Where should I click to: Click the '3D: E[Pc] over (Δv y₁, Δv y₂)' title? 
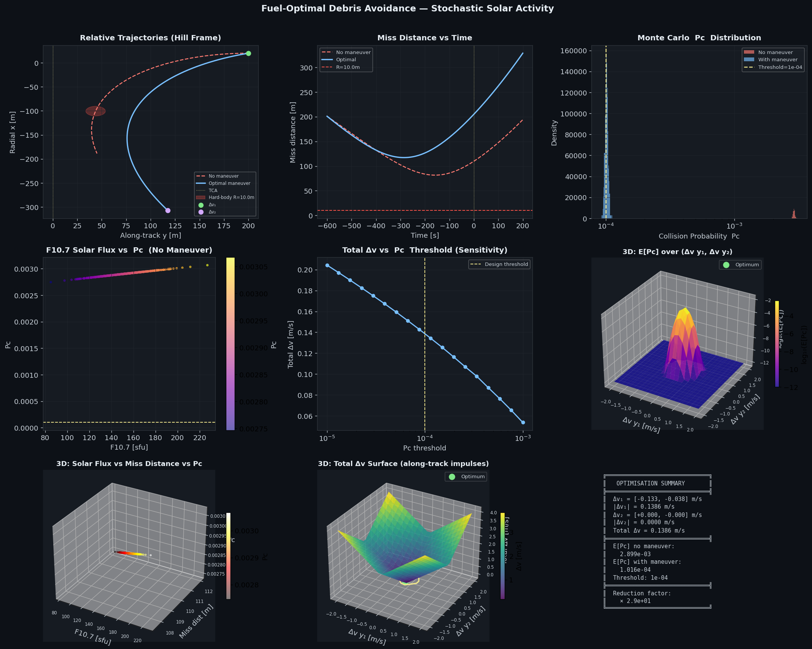(x=677, y=252)
